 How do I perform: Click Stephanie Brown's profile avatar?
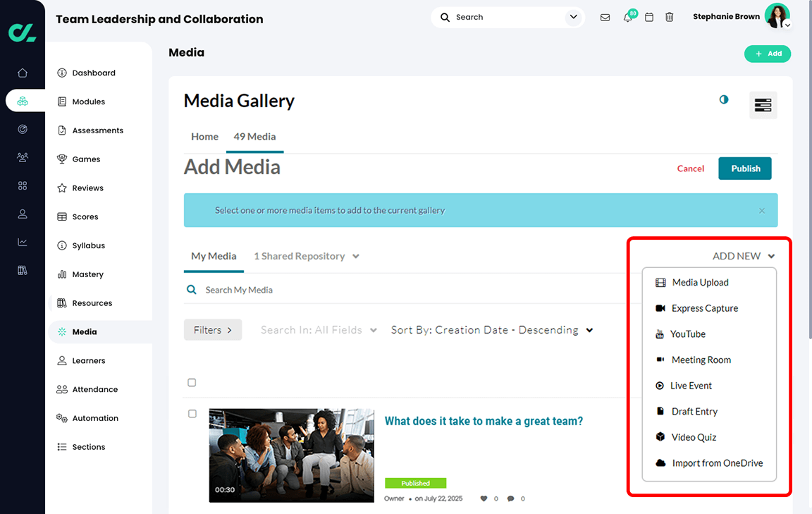click(777, 16)
